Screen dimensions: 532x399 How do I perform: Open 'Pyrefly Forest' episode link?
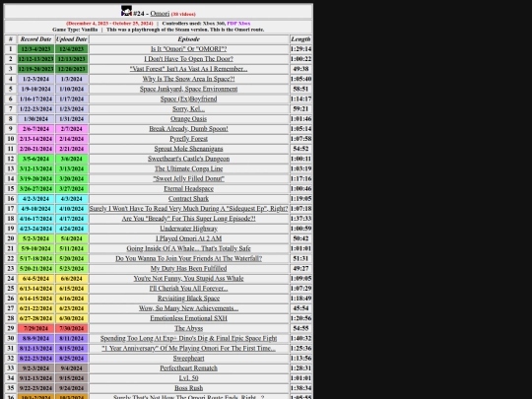click(188, 139)
